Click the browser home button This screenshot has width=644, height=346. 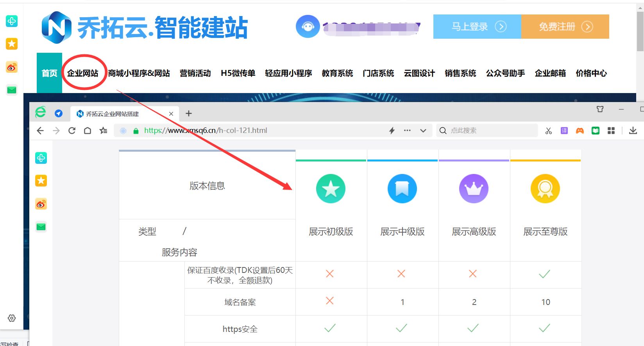click(88, 131)
